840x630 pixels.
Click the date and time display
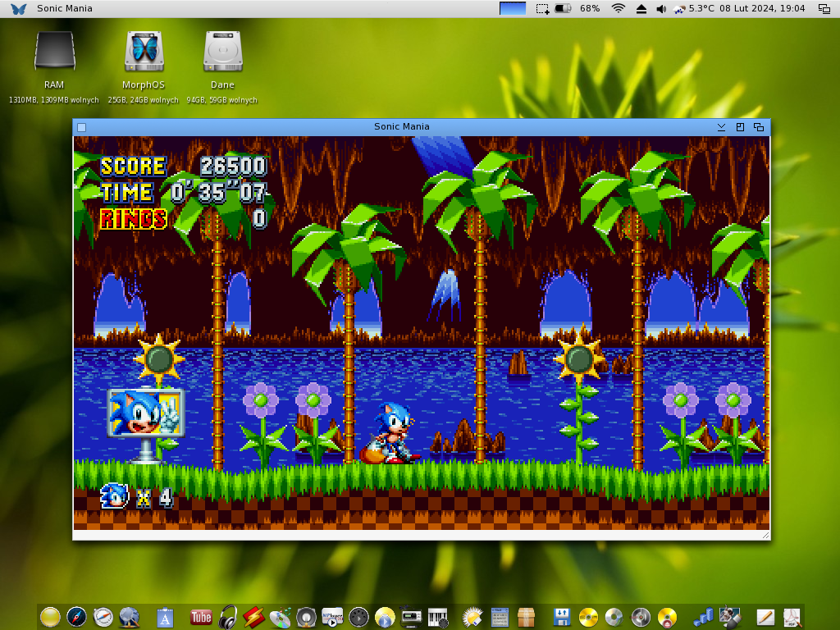pos(762,8)
